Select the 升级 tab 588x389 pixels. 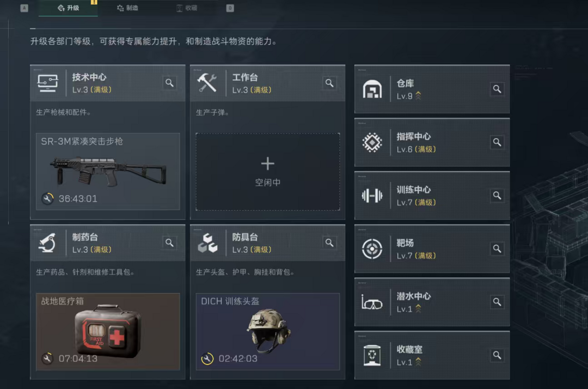coord(68,8)
